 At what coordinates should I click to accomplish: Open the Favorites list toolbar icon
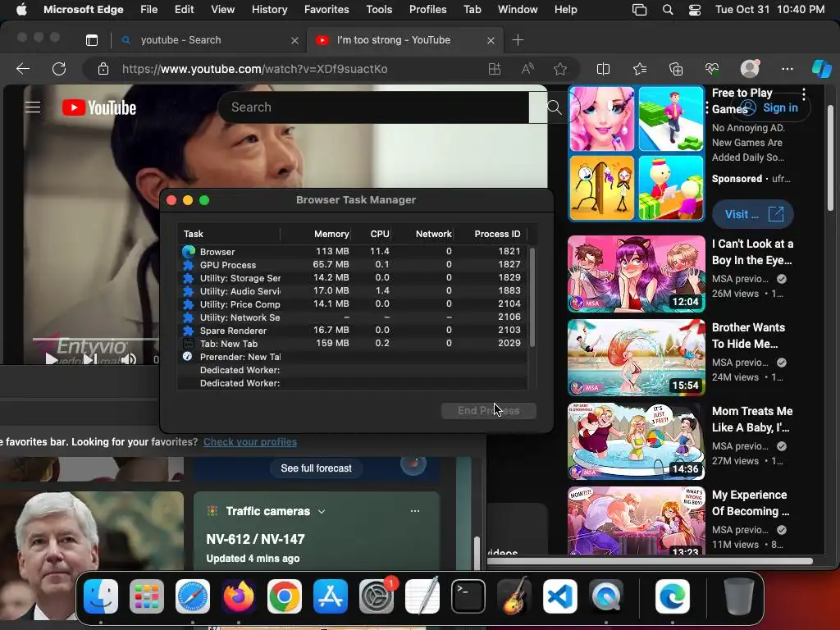coord(640,69)
